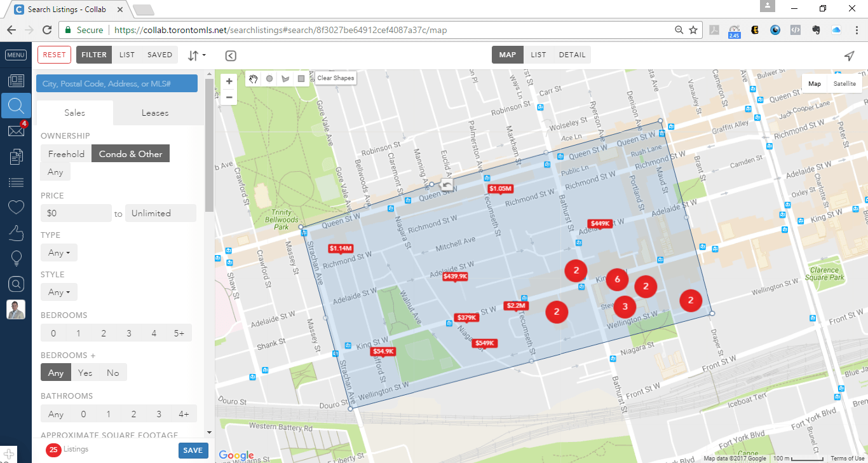
Task: Select the circle draw tool on map
Action: pyautogui.click(x=269, y=78)
